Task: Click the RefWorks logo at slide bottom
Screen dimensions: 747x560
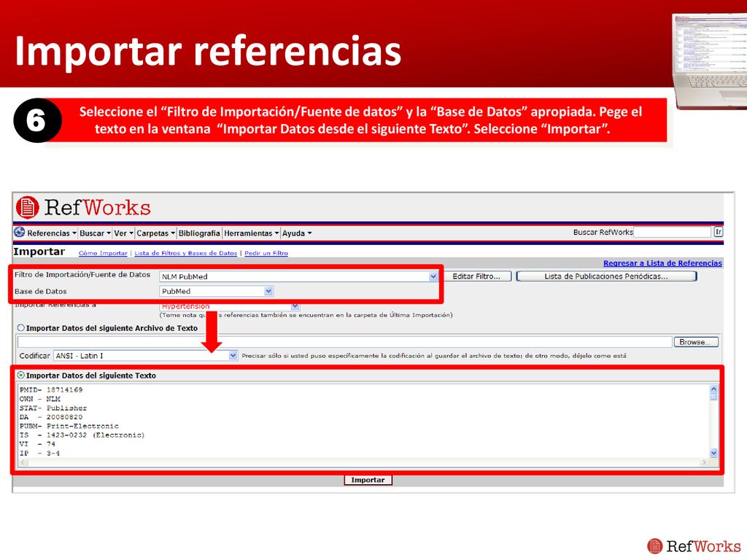Action: (694, 546)
